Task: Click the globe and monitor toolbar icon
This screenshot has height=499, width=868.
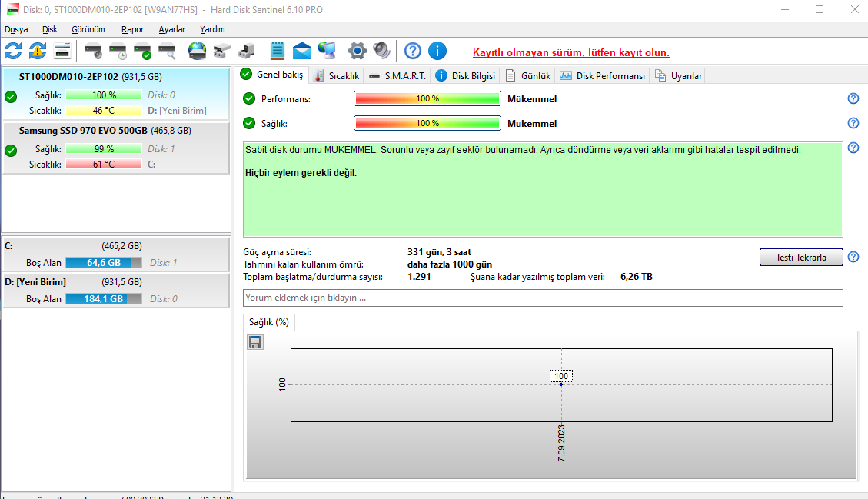Action: 327,51
